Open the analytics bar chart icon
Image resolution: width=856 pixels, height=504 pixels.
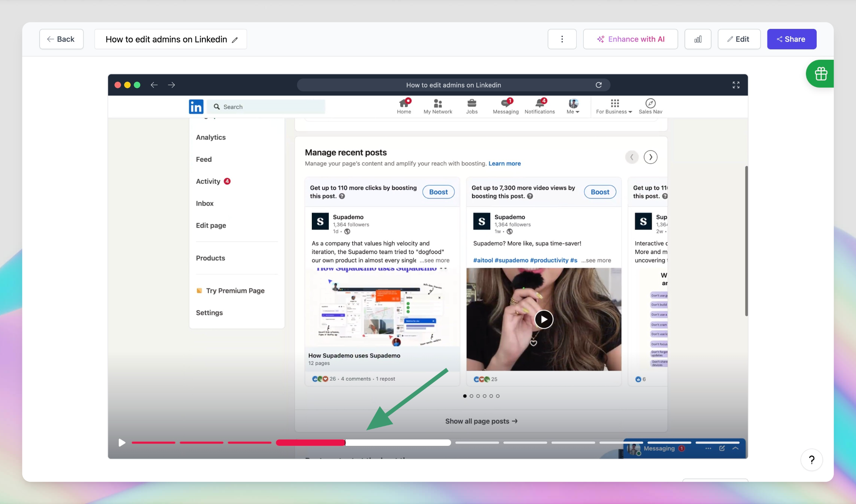(x=698, y=39)
